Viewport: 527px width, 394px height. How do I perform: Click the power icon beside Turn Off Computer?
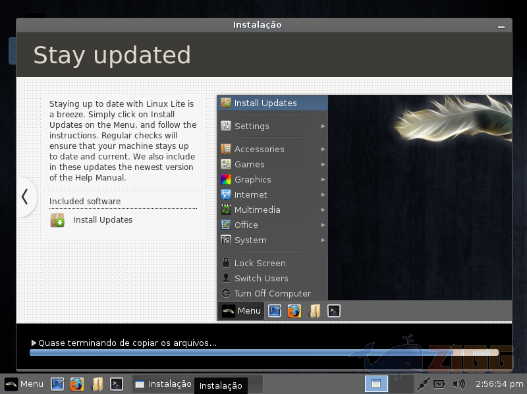point(226,293)
